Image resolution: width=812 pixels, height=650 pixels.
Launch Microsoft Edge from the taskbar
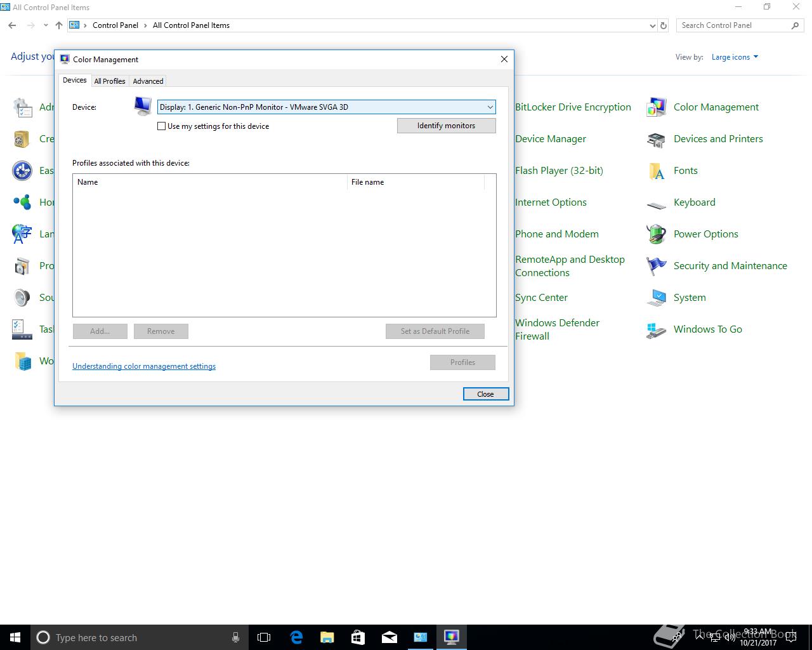point(296,637)
